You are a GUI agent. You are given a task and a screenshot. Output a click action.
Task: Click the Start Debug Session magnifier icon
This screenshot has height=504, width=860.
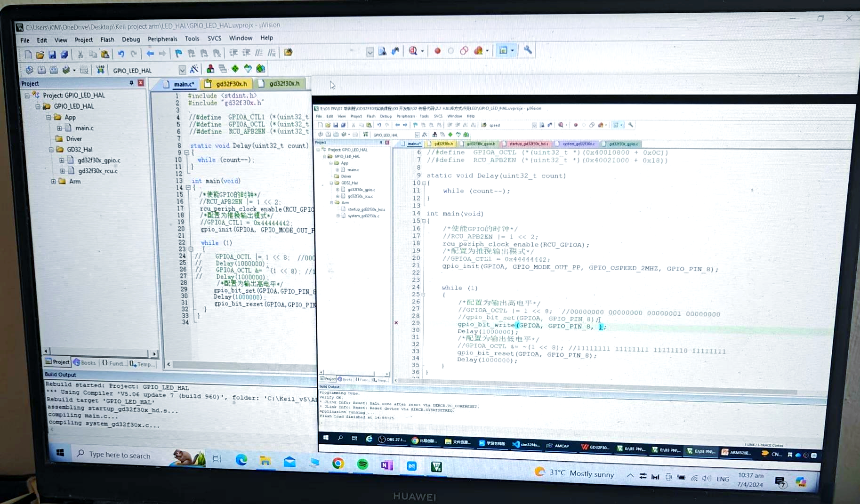coord(413,51)
